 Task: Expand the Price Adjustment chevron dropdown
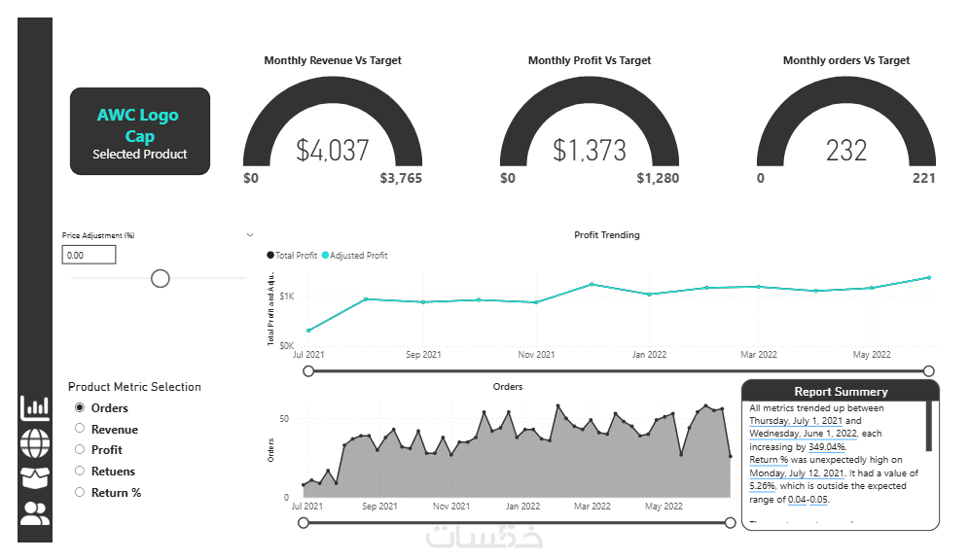click(x=250, y=235)
